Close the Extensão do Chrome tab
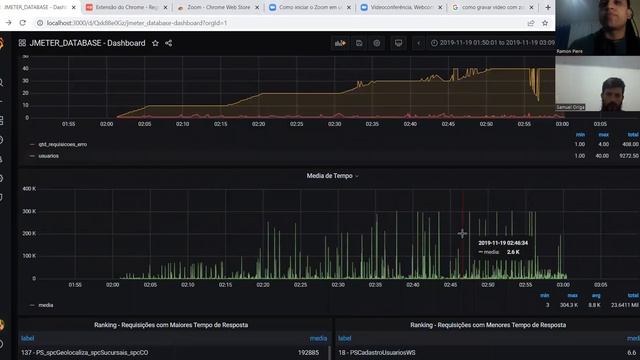640x360 pixels. click(165, 7)
